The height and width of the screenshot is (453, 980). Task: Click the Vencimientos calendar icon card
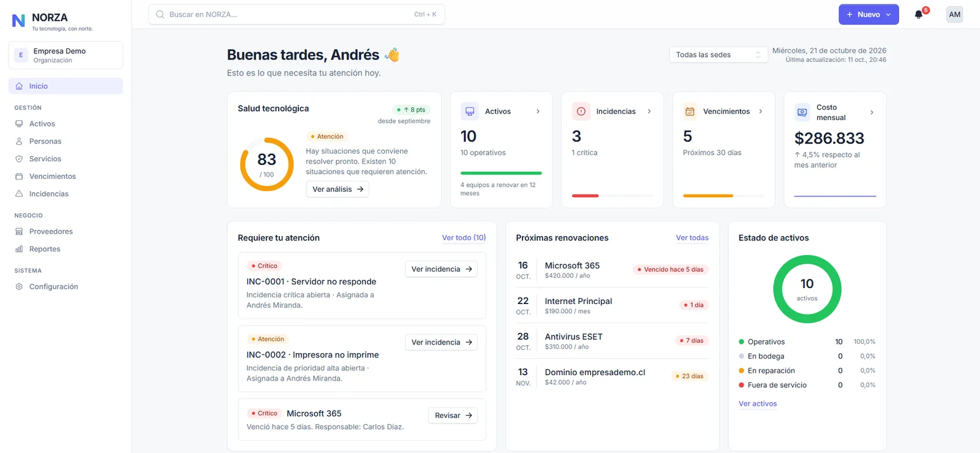[x=690, y=112]
